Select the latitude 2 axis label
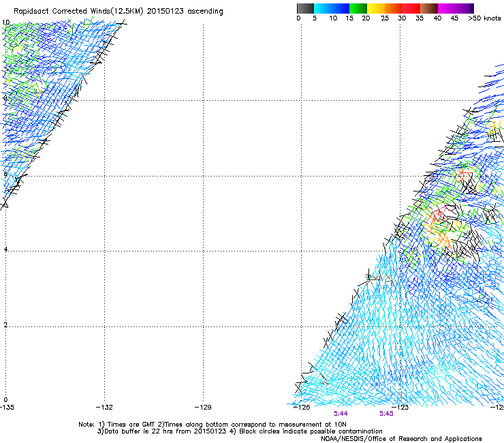This screenshot has width=504, height=443. pyautogui.click(x=5, y=325)
